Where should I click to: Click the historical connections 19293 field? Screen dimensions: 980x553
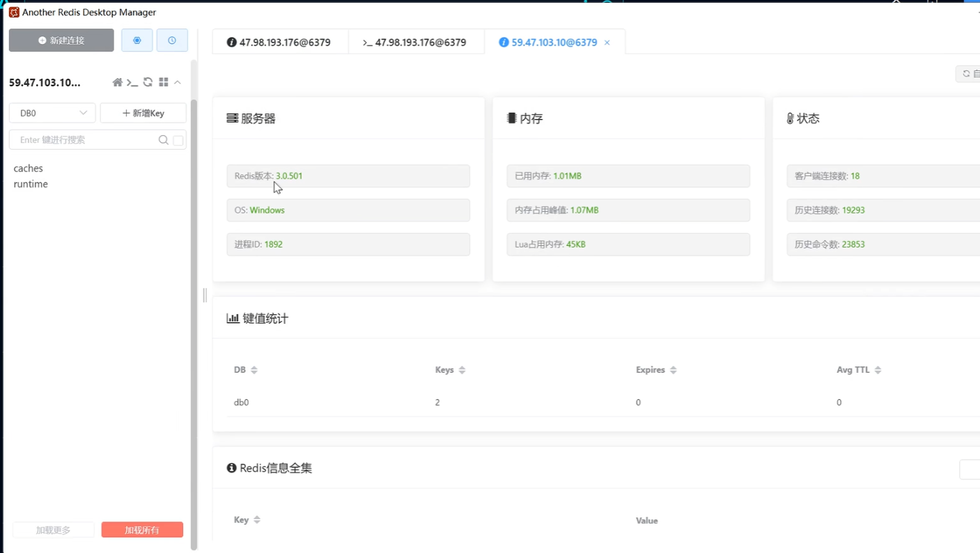(x=883, y=210)
